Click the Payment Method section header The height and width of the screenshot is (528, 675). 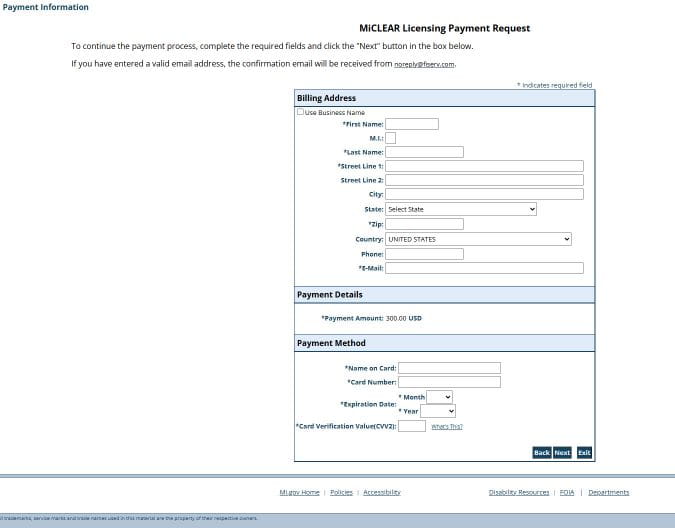click(445, 343)
